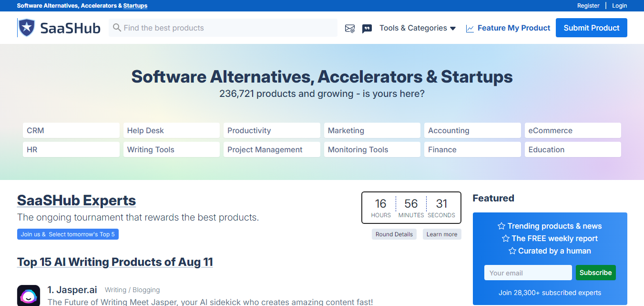The width and height of the screenshot is (644, 306).
Task: Expand the Tools & Categories dropdown
Action: 418,28
